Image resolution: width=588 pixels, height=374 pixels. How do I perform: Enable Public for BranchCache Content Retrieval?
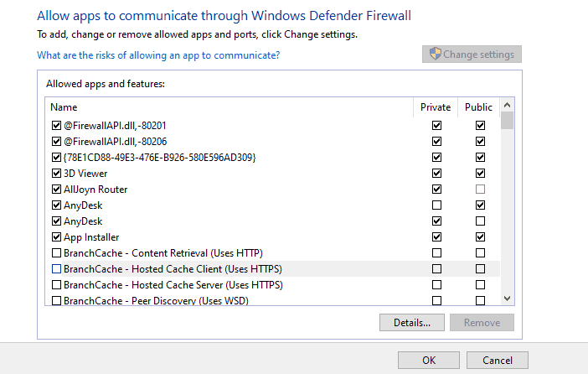pos(480,253)
